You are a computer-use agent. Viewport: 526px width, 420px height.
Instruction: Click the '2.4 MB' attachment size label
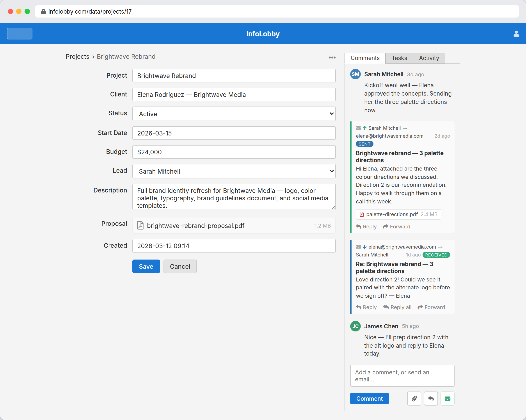[x=429, y=214]
